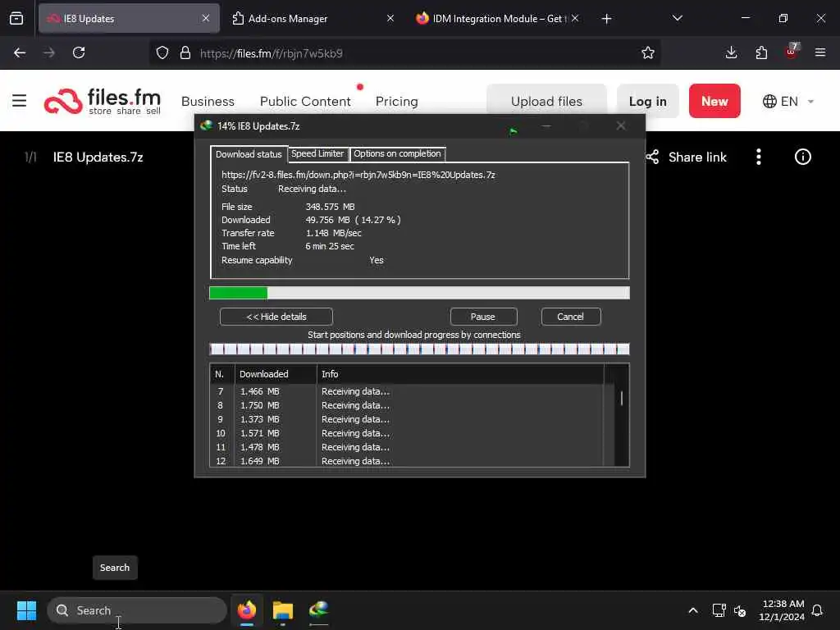This screenshot has width=840, height=630.
Task: Click the Info column header
Action: click(459, 374)
